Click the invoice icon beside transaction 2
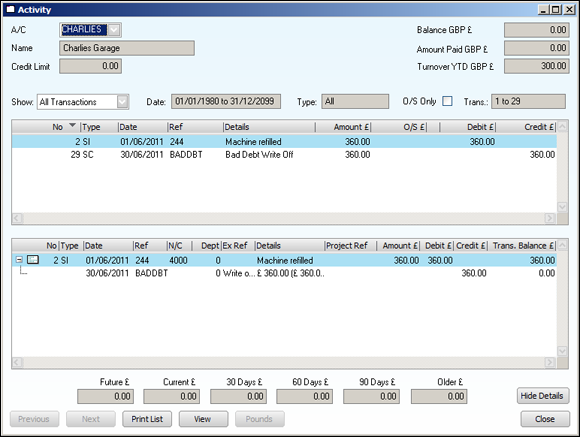Screen dimensions: 580x437 click(33, 260)
